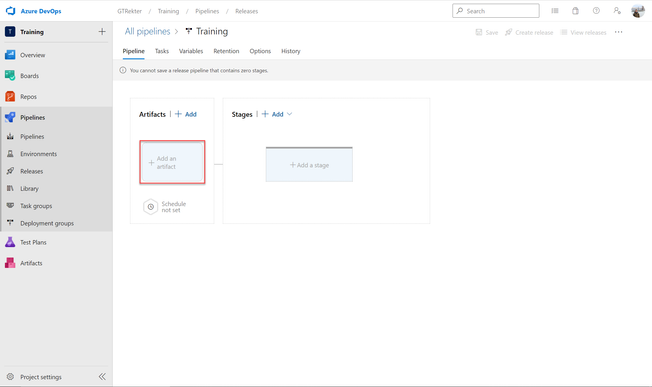Open Test Plans flask icon
This screenshot has height=387, width=652.
point(10,242)
